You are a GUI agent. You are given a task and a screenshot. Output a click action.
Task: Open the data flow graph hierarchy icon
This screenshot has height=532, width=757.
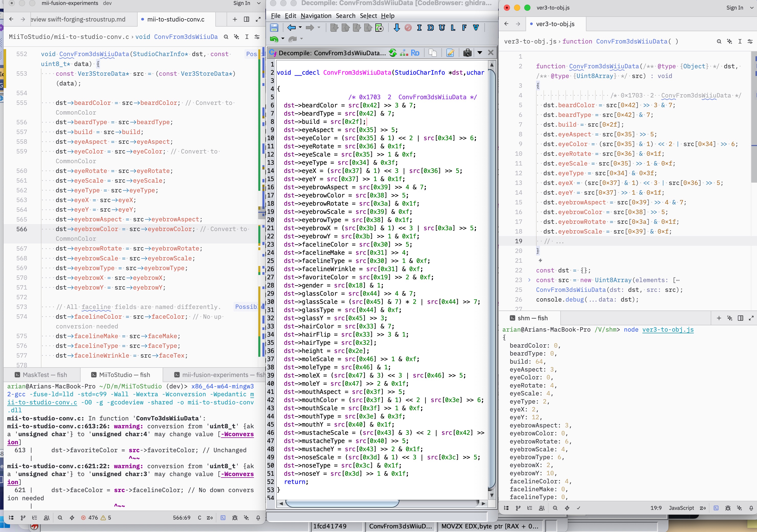404,53
